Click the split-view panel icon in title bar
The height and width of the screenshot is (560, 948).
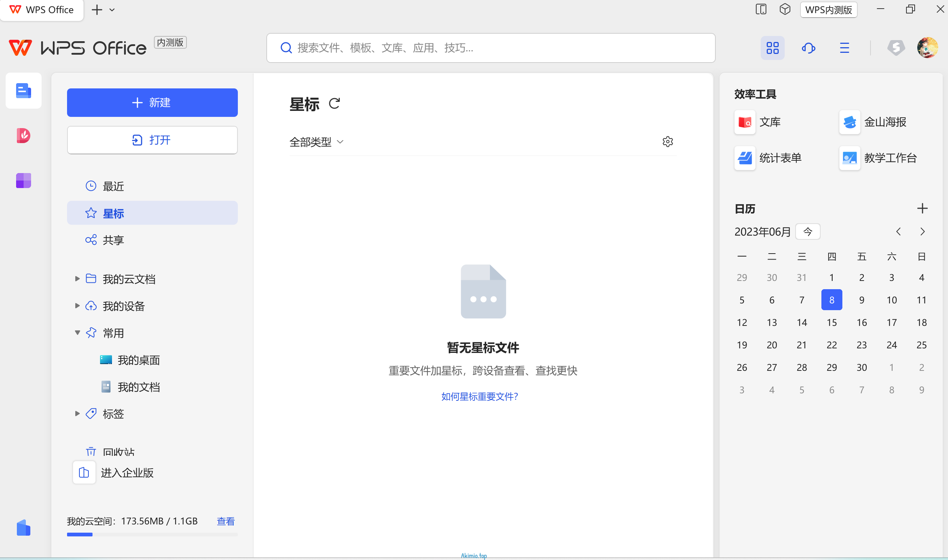[x=761, y=9]
